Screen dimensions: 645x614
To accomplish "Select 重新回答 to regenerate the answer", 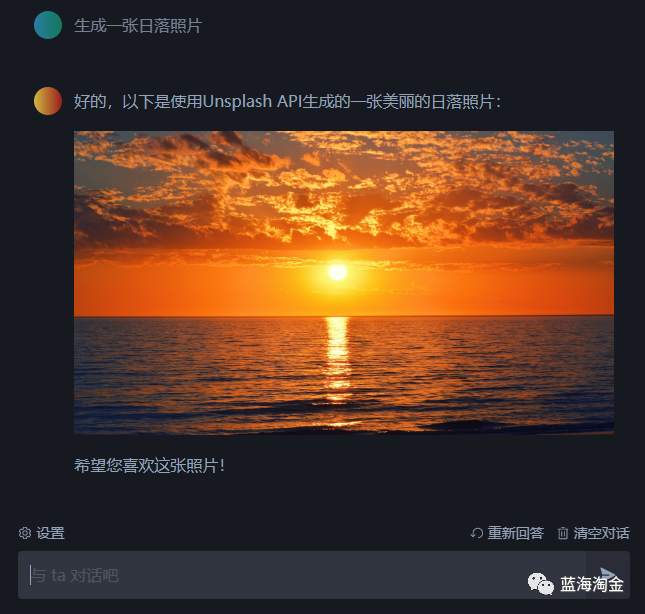I will click(x=515, y=533).
